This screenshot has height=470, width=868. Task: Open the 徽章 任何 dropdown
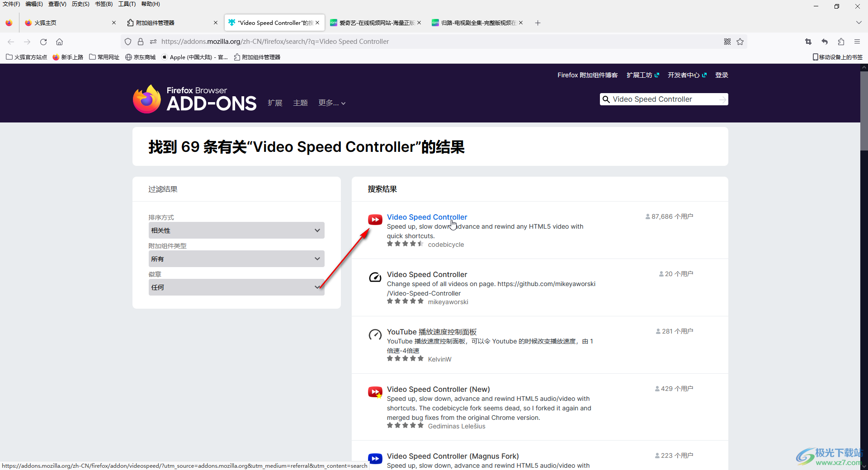(236, 287)
